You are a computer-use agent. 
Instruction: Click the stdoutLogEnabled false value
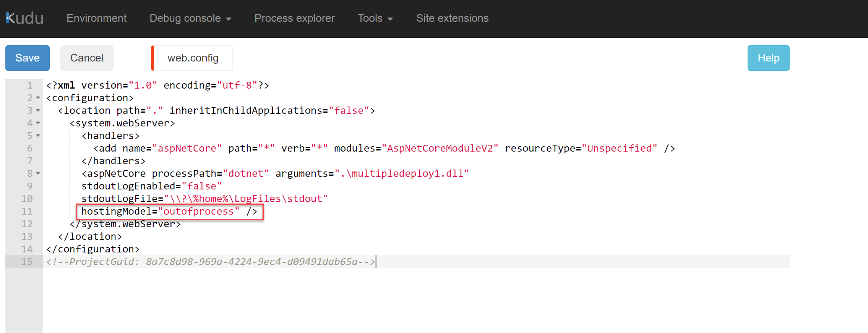click(201, 186)
